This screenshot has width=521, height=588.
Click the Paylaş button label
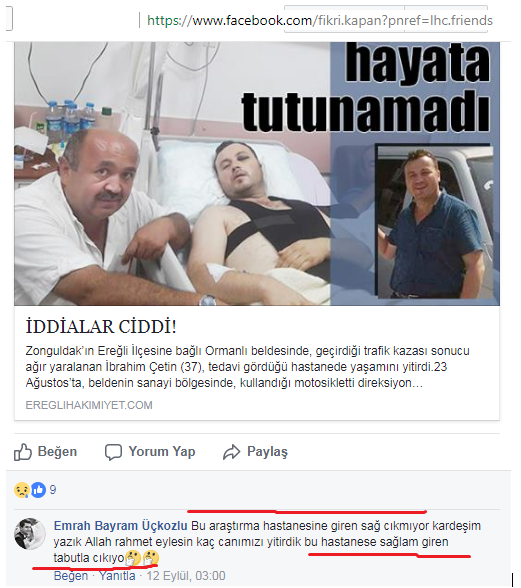point(267,452)
